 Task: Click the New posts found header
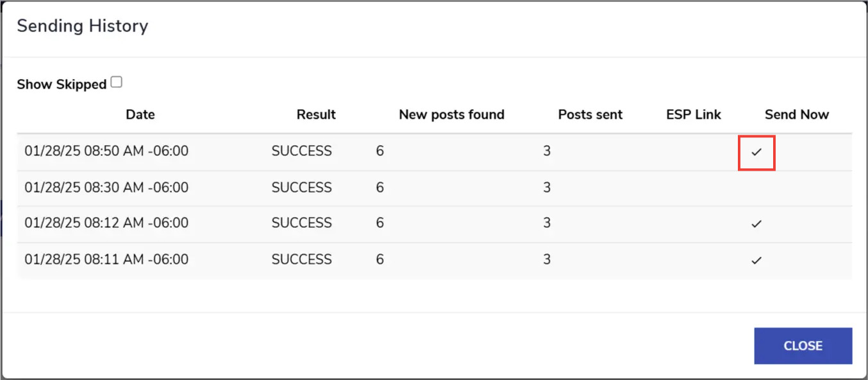pyautogui.click(x=451, y=114)
